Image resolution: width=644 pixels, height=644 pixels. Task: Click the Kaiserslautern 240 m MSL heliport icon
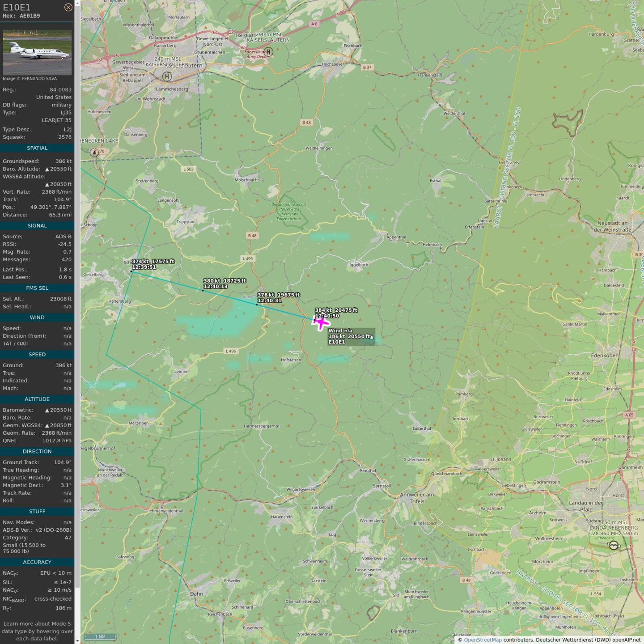coord(167,76)
